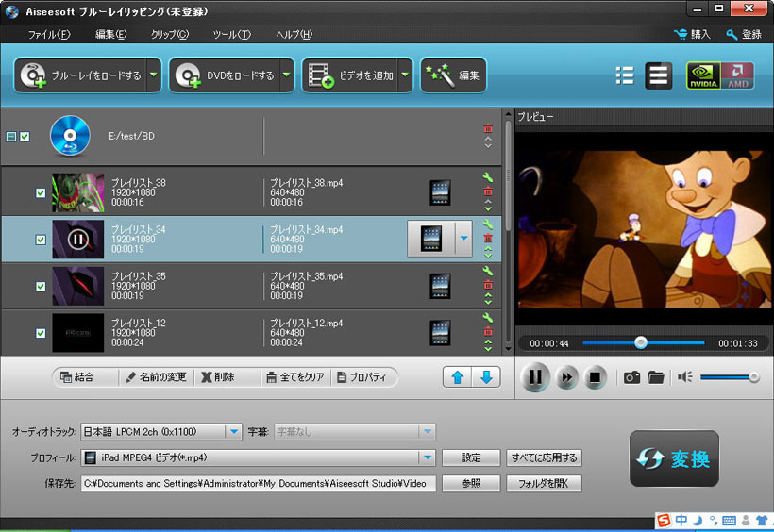Image resolution: width=774 pixels, height=532 pixels.
Task: Click the key Register (登録) icon
Action: [732, 35]
